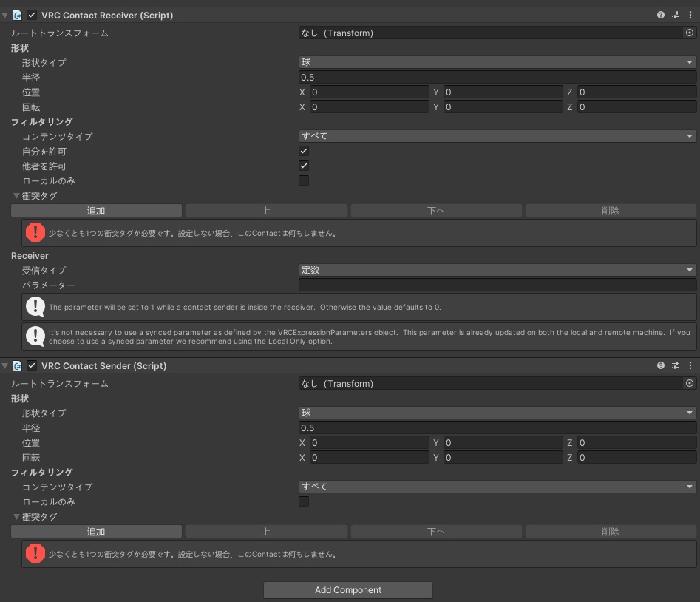Open Sender コンテンツタイプ dropdown
The width and height of the screenshot is (700, 602).
tap(497, 487)
